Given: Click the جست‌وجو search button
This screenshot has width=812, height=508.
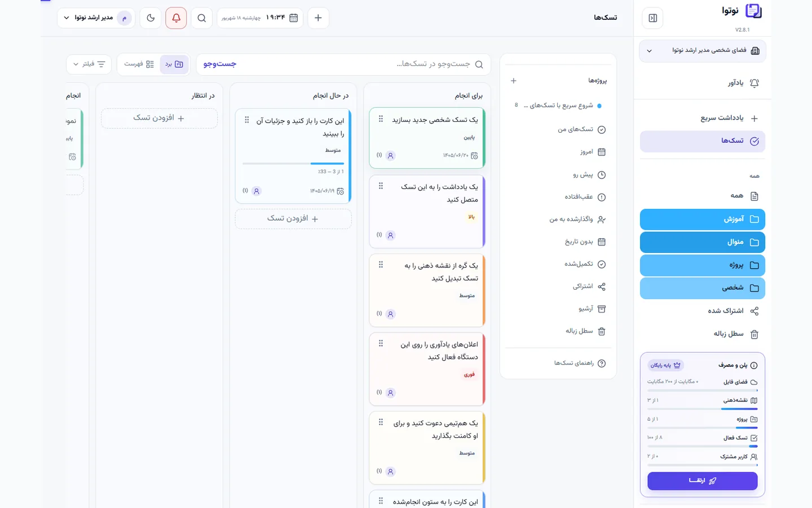Looking at the screenshot, I should click(220, 64).
